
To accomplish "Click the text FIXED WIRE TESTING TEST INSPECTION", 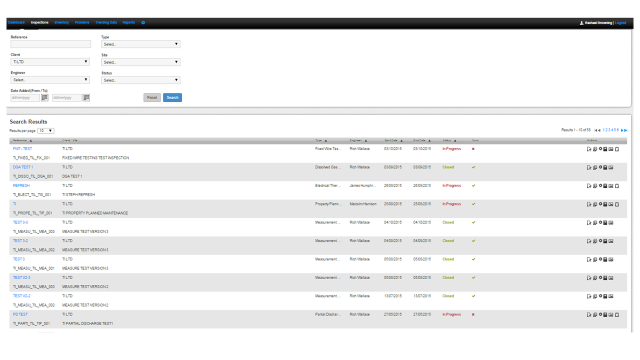I will click(96, 158).
